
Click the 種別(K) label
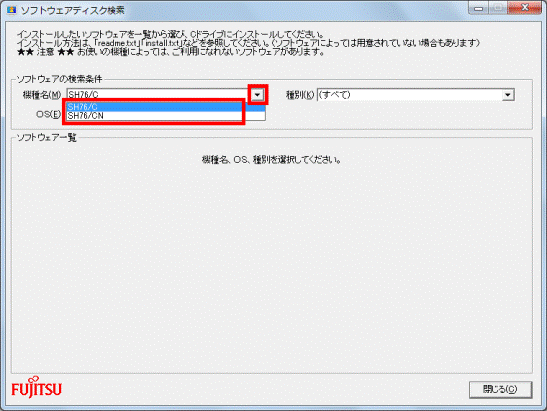(x=300, y=95)
